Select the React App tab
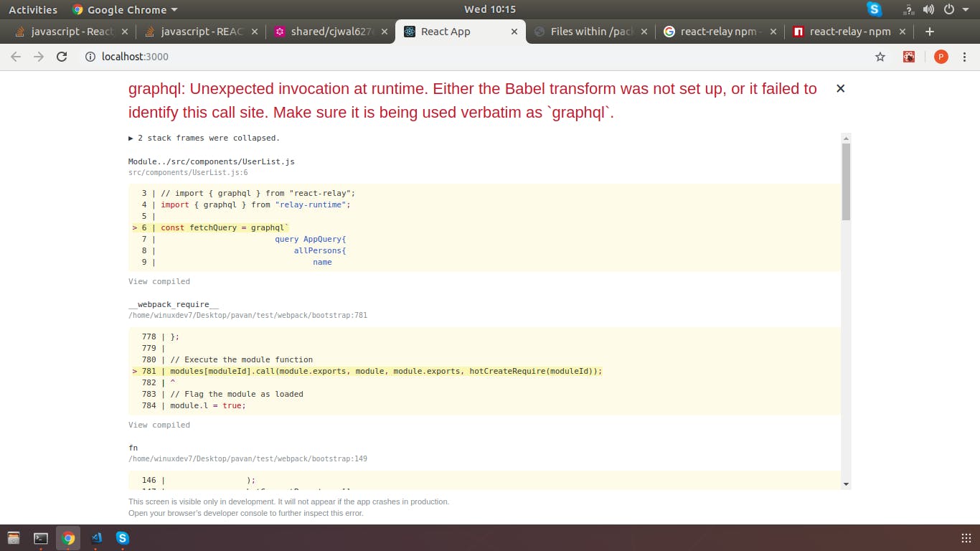Screen dimensions: 980x551 coord(459,32)
